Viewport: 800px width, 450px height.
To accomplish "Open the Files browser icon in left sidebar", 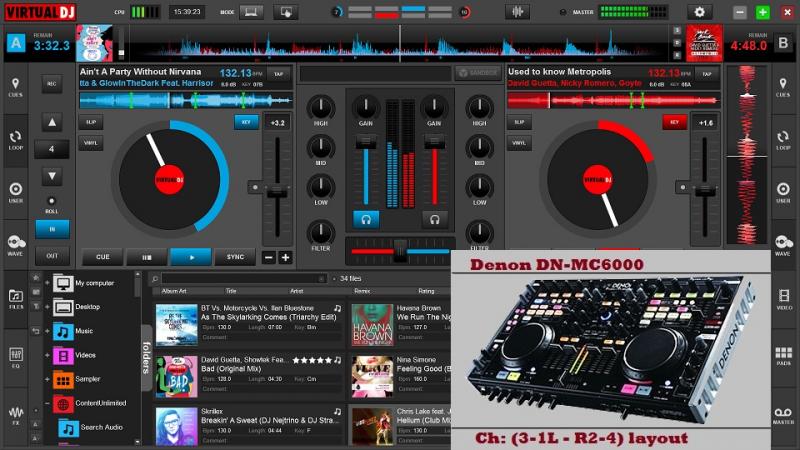I will [x=15, y=299].
